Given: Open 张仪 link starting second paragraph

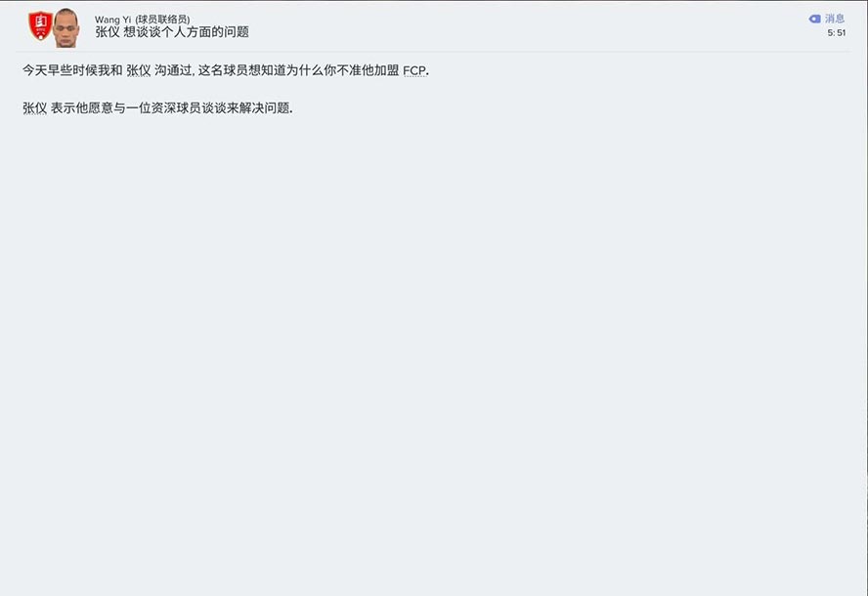Looking at the screenshot, I should tap(35, 108).
